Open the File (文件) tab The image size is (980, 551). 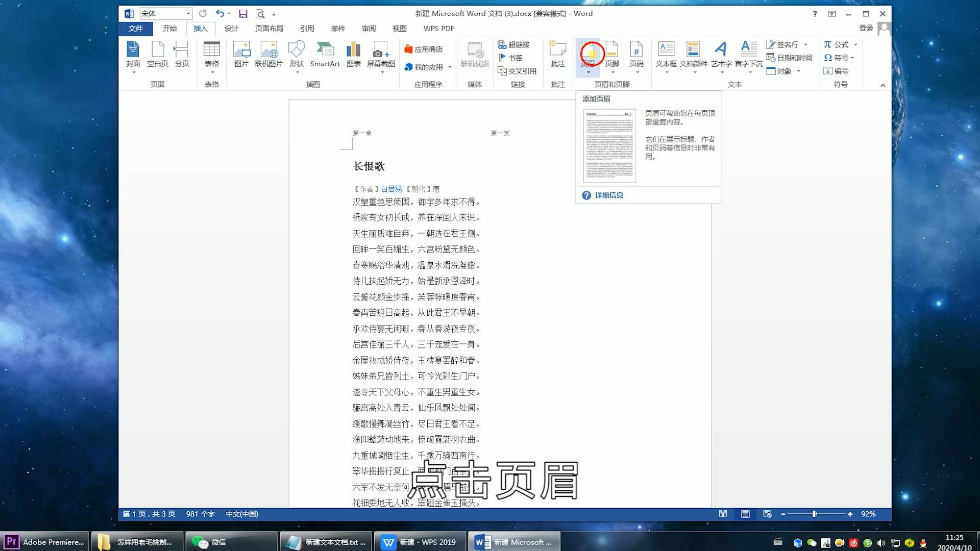tap(135, 29)
